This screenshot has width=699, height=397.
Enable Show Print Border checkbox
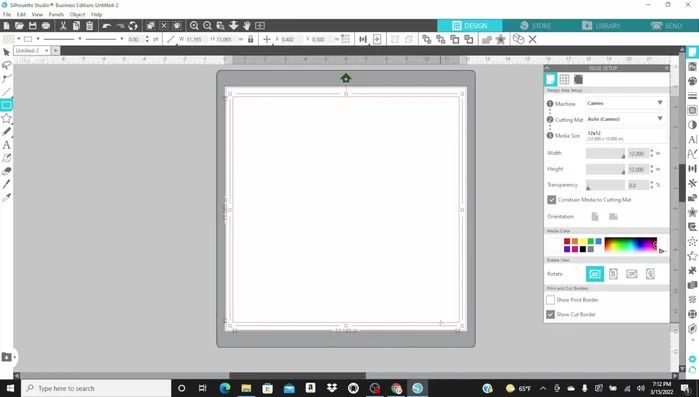[551, 300]
